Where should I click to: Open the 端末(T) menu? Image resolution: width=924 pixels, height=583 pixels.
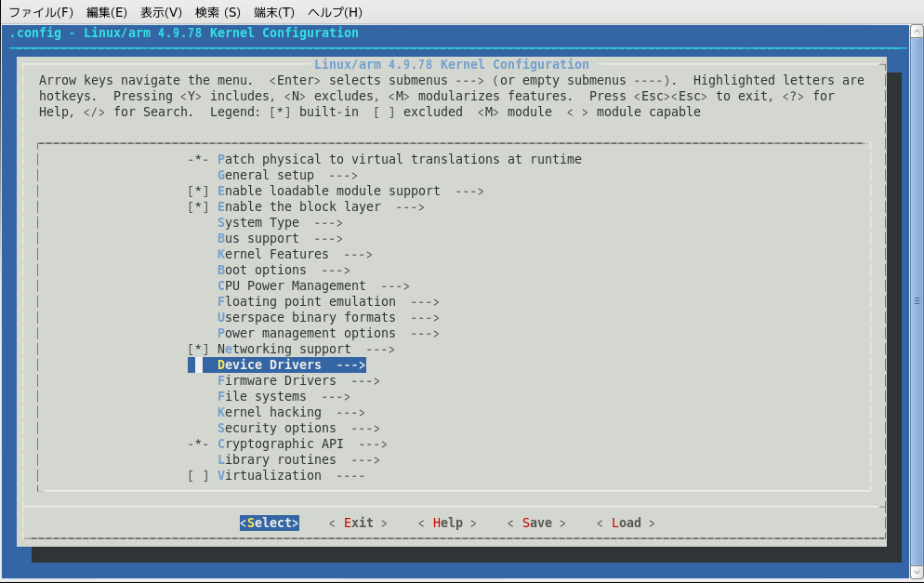coord(274,12)
